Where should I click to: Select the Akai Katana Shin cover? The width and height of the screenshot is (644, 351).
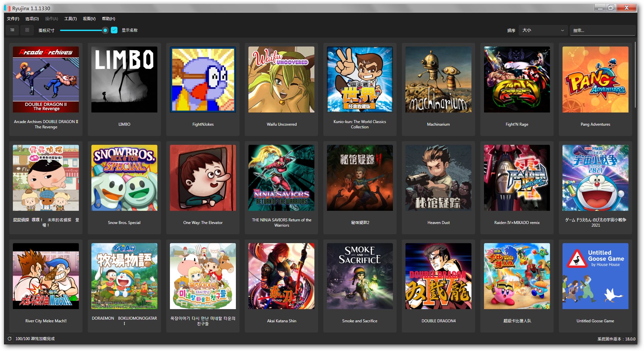281,276
